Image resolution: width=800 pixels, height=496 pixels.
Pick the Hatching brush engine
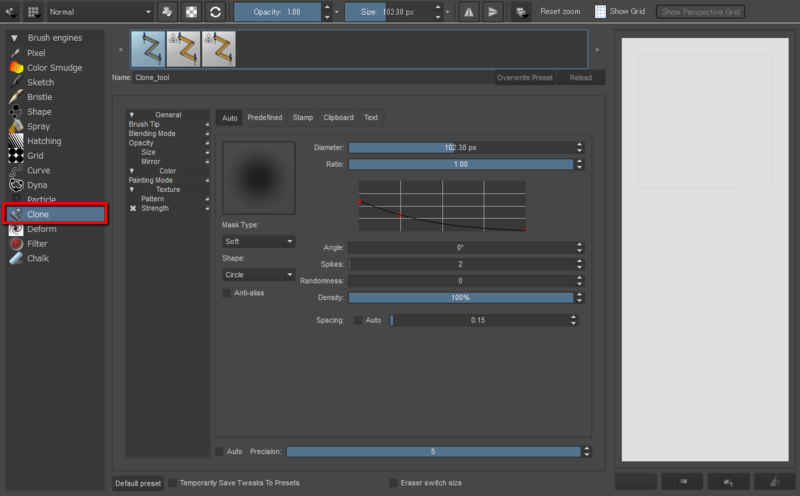[x=44, y=141]
